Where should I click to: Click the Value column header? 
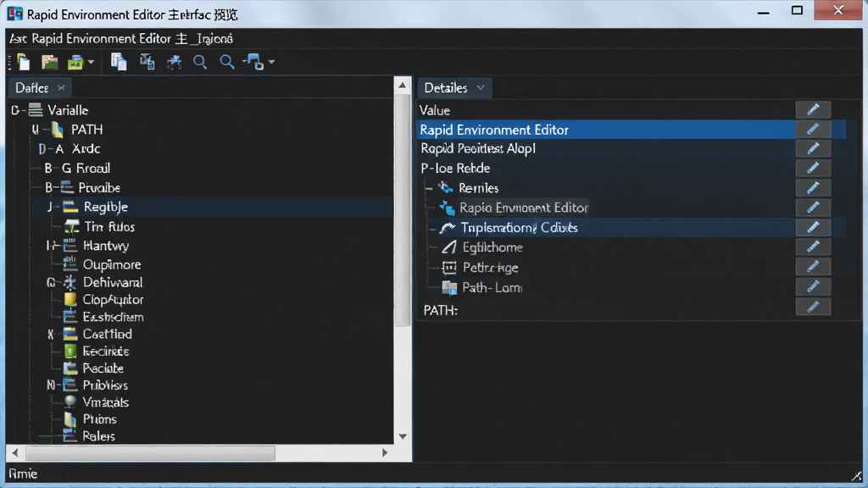pos(435,110)
